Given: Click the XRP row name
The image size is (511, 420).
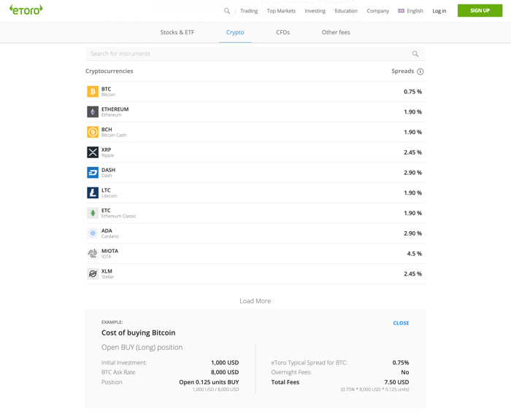Looking at the screenshot, I should [x=106, y=149].
